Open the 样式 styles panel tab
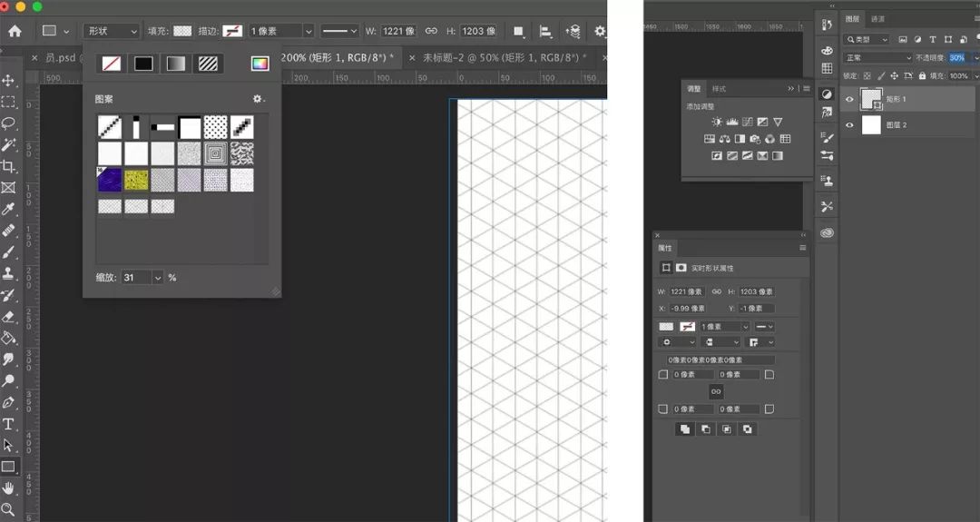Viewport: 980px width, 522px height. [720, 89]
